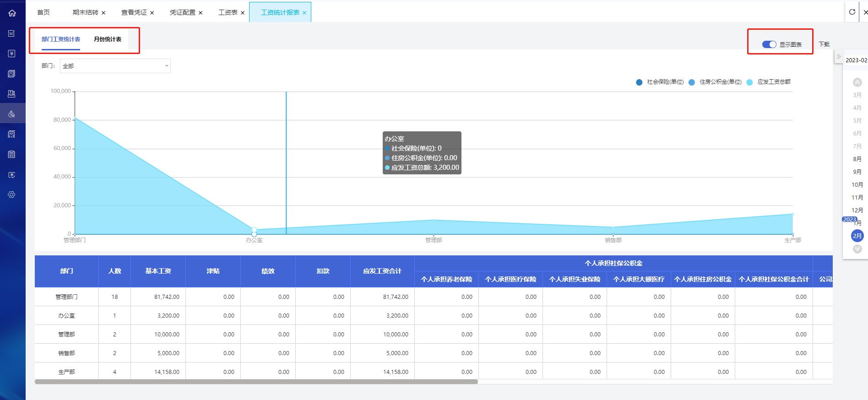Open the salary money-bag sidebar icon
This screenshot has height=400, width=868.
[12, 114]
